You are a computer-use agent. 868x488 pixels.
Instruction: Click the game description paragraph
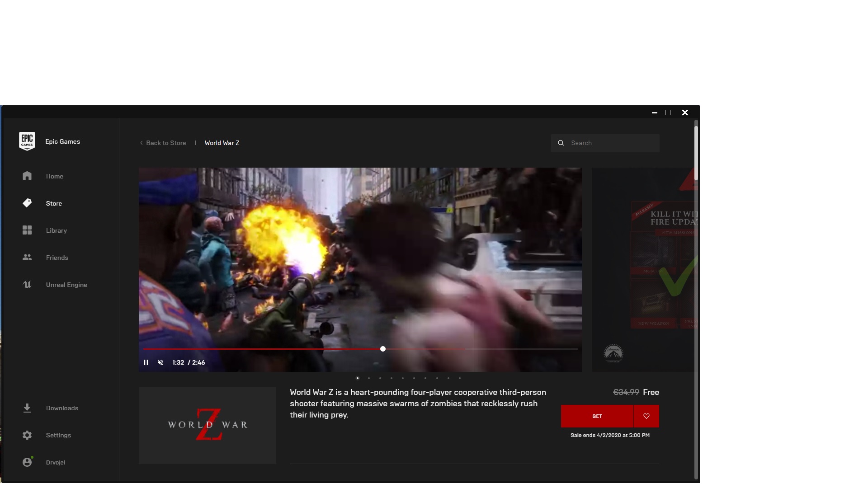tap(418, 404)
